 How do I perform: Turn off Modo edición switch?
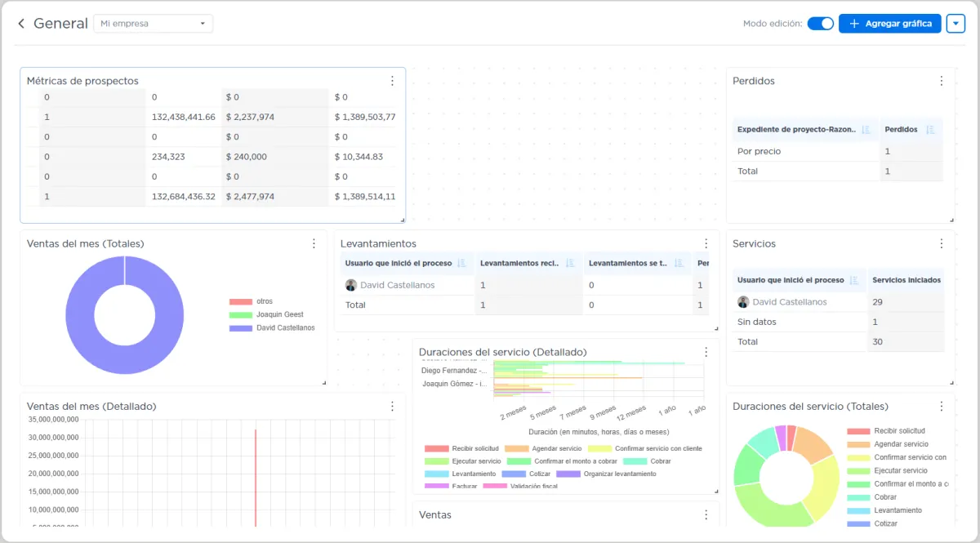pyautogui.click(x=820, y=24)
